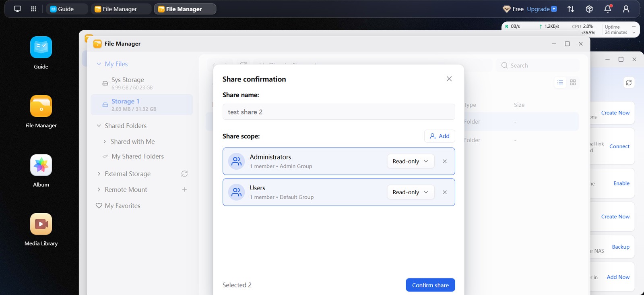Open the Album desktop app

[41, 165]
